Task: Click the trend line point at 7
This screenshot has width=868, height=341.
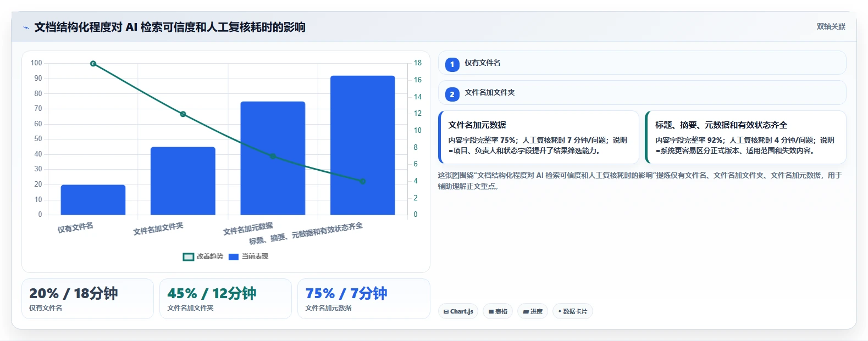Action: pyautogui.click(x=273, y=156)
